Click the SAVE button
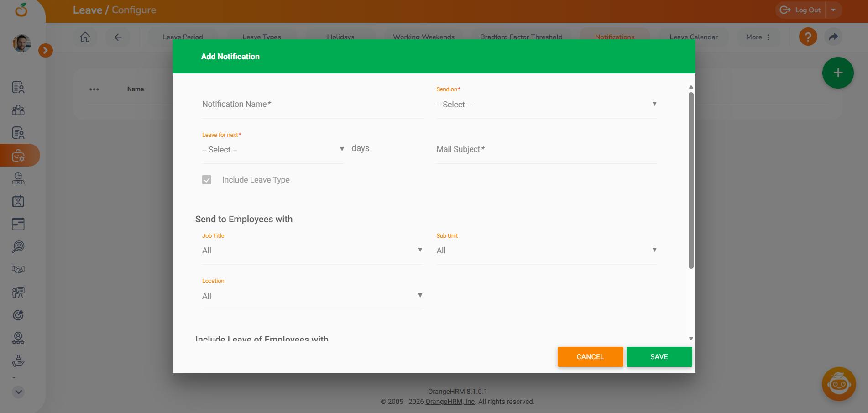Viewport: 868px width, 413px height. (659, 357)
